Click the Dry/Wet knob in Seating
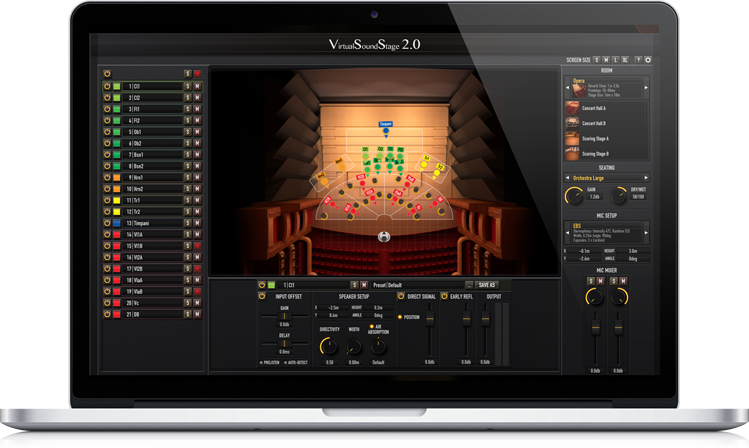This screenshot has width=749, height=448. [x=618, y=195]
